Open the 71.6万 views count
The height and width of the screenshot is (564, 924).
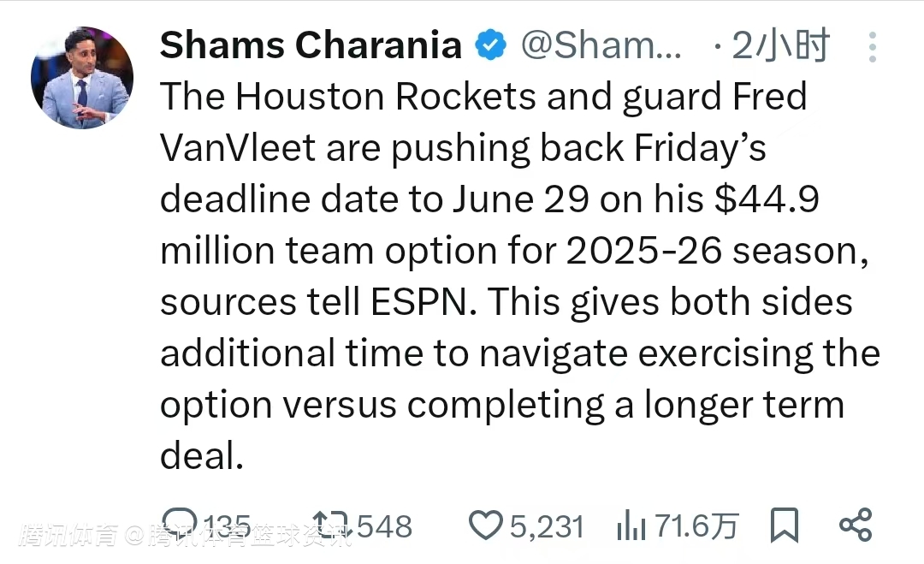(x=696, y=525)
